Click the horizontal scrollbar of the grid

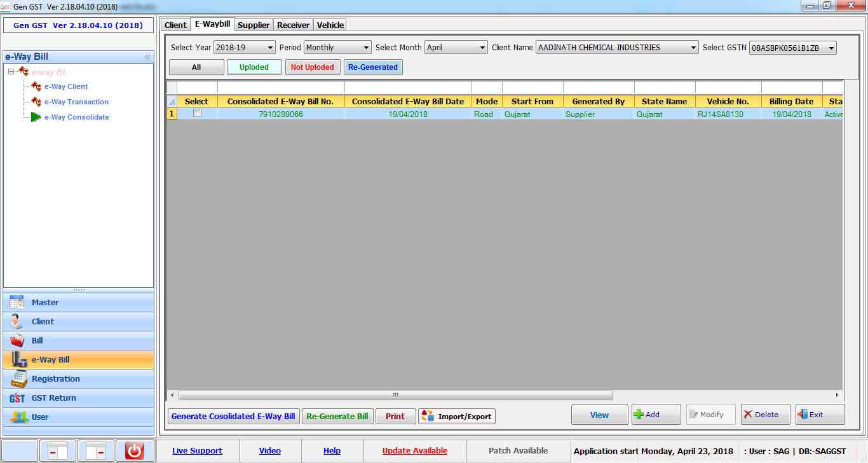pos(395,396)
